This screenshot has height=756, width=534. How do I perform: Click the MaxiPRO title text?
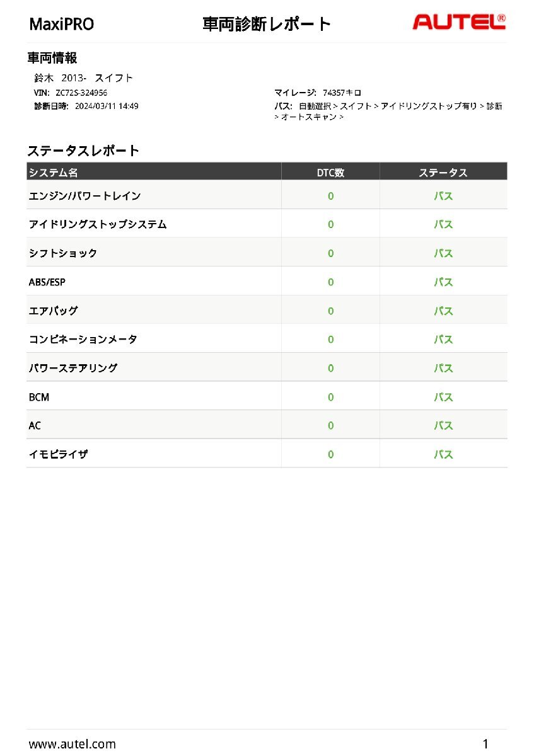62,25
